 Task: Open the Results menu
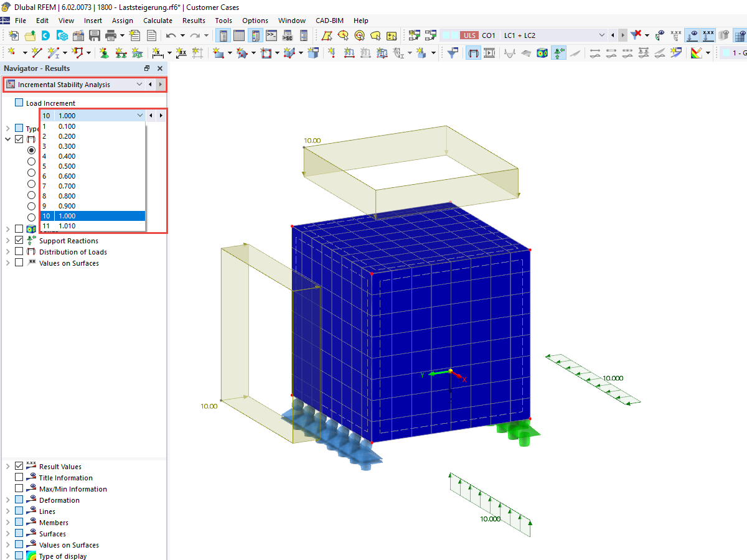click(x=194, y=21)
